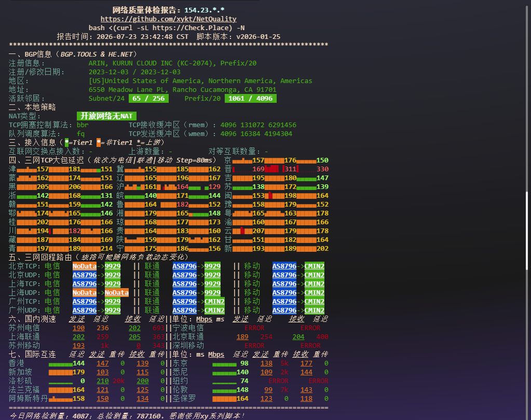
Task: Click the '202' latency at the end of the 新 row
Action: (322, 248)
